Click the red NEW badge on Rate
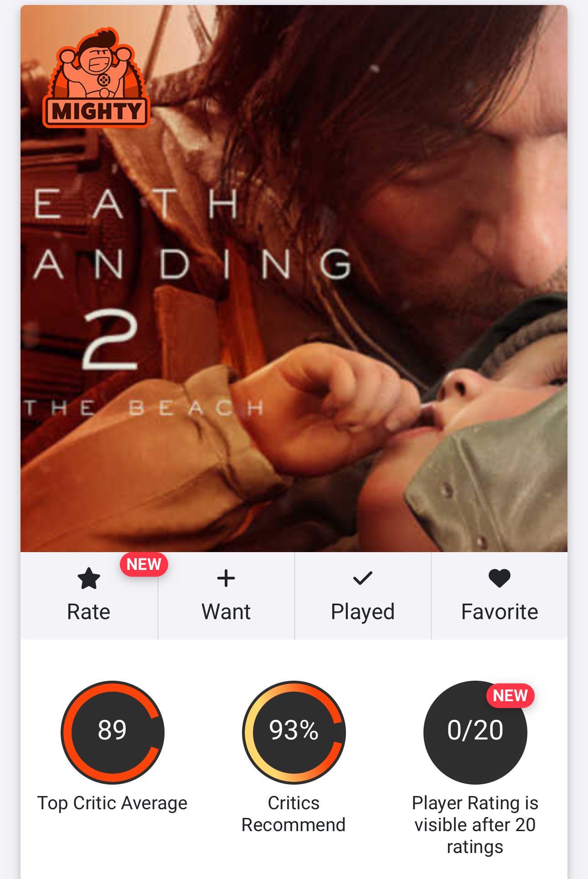588x879 pixels. tap(144, 564)
